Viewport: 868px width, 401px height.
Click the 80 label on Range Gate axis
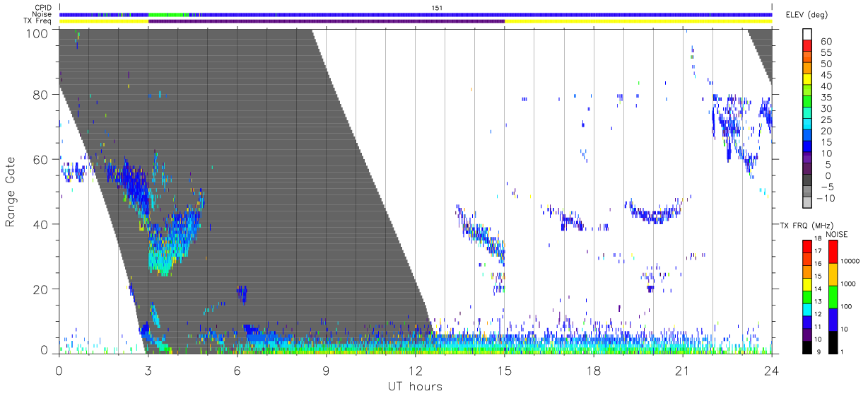(x=41, y=95)
